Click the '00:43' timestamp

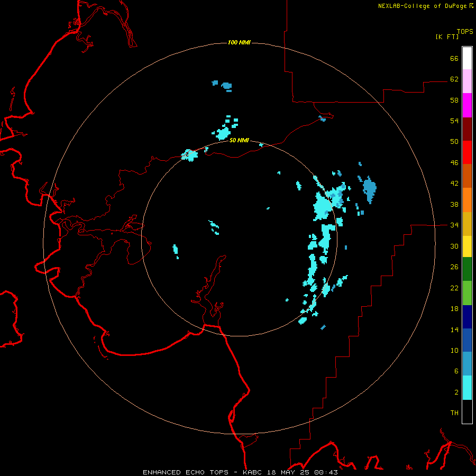click(326, 472)
